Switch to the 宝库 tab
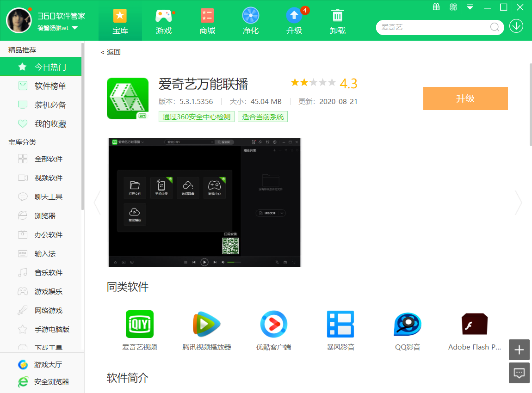 pyautogui.click(x=120, y=20)
